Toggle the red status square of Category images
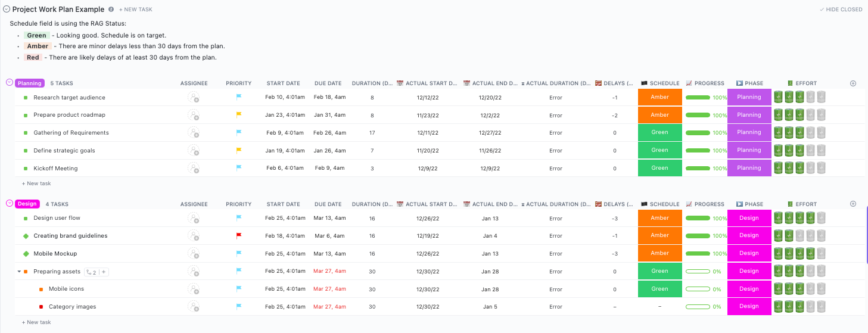This screenshot has height=333, width=868. 41,307
